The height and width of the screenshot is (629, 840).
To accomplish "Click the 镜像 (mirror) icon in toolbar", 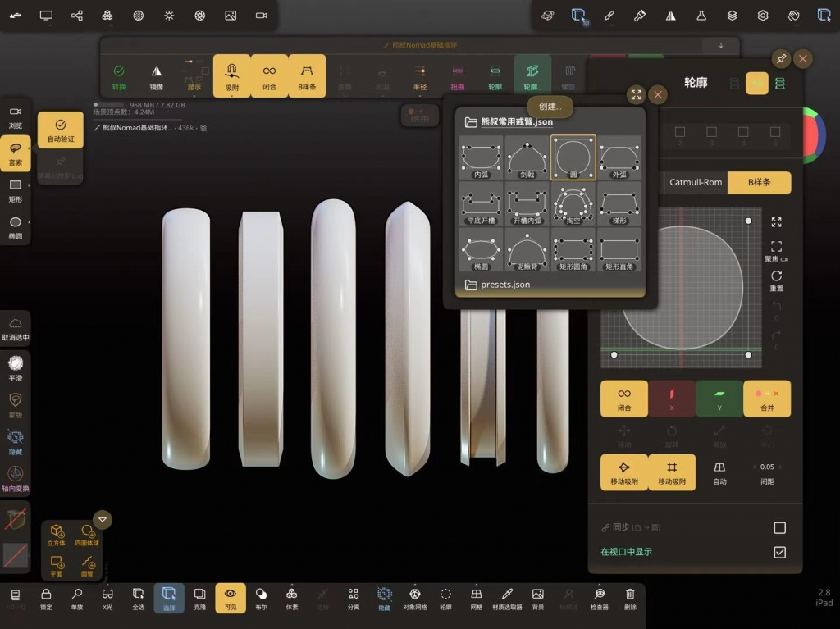I will (156, 76).
